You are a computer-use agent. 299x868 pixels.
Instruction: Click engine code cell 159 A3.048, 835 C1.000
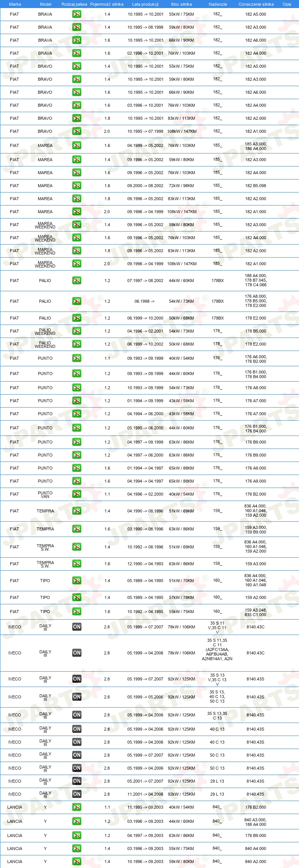pyautogui.click(x=256, y=612)
